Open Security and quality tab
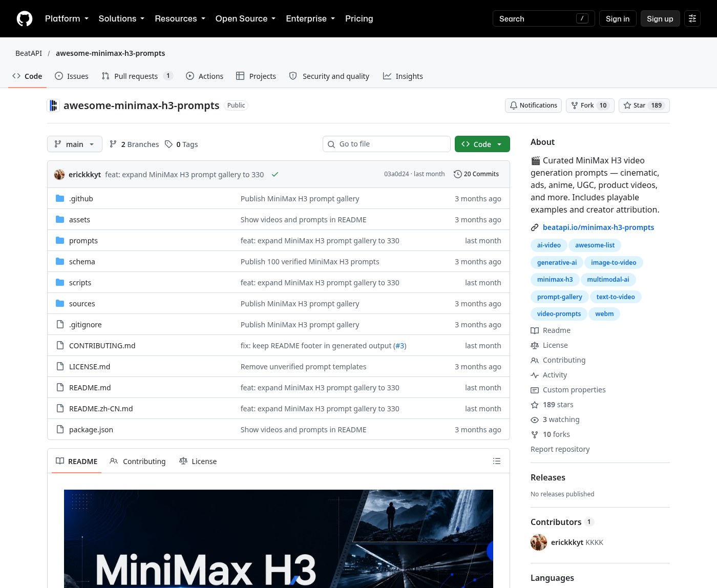Viewport: 717px width, 588px height. (329, 76)
